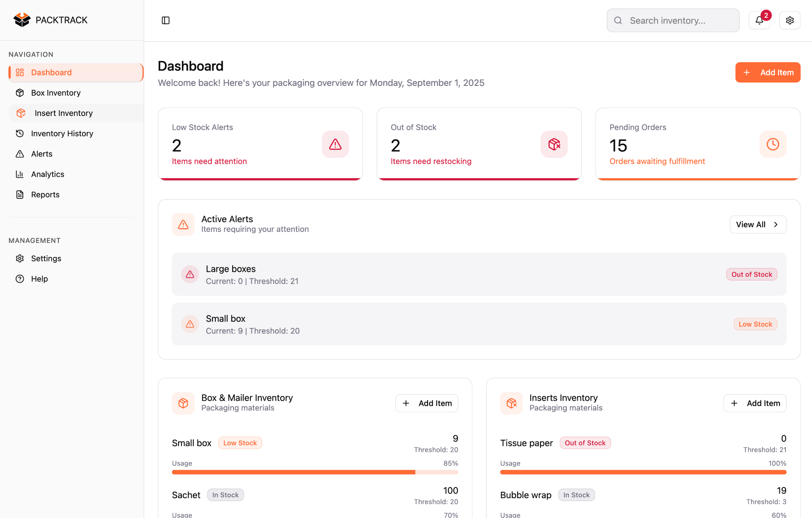Image resolution: width=812 pixels, height=518 pixels.
Task: Click the Small box usage progress bar
Action: point(315,472)
